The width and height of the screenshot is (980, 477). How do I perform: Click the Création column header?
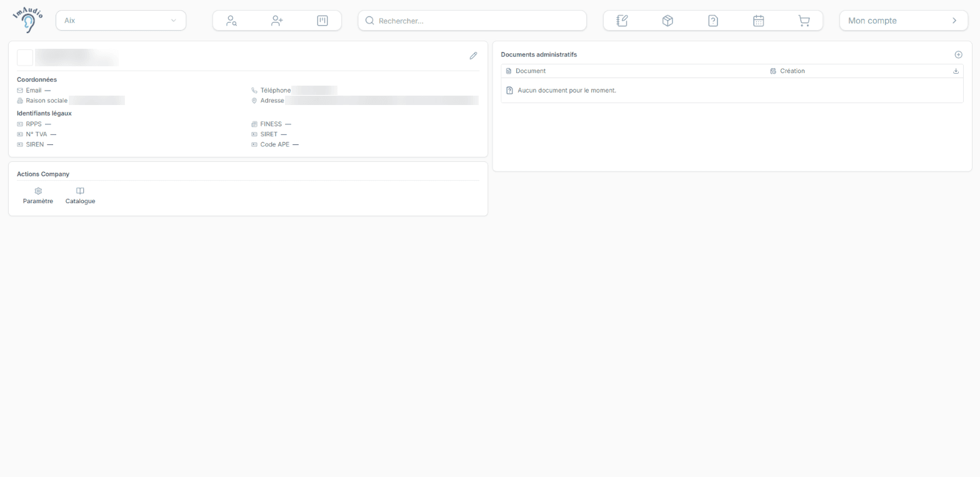click(x=792, y=71)
